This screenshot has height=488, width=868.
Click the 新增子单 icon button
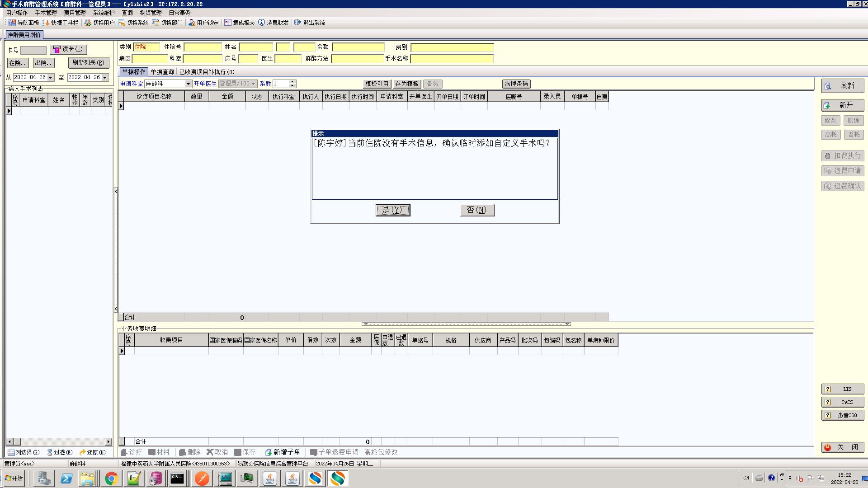tap(269, 452)
